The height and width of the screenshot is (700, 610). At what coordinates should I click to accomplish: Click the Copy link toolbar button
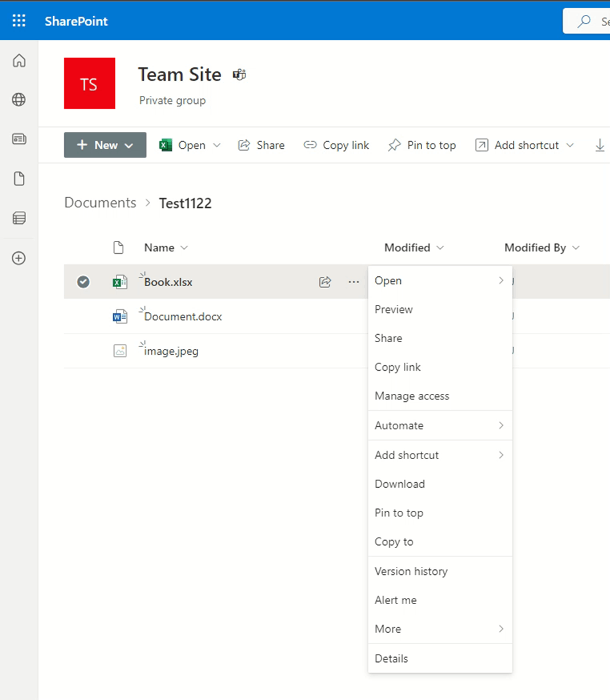[x=336, y=145]
